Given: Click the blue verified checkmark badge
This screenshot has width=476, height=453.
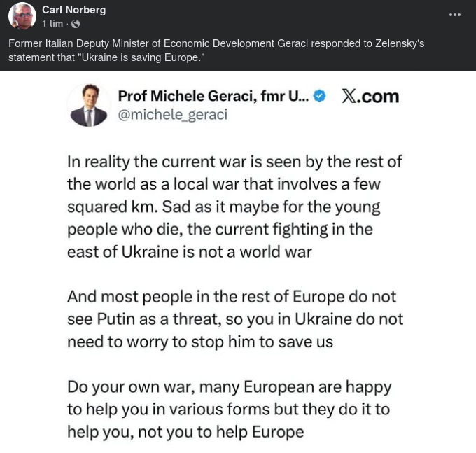Looking at the screenshot, I should (x=319, y=96).
